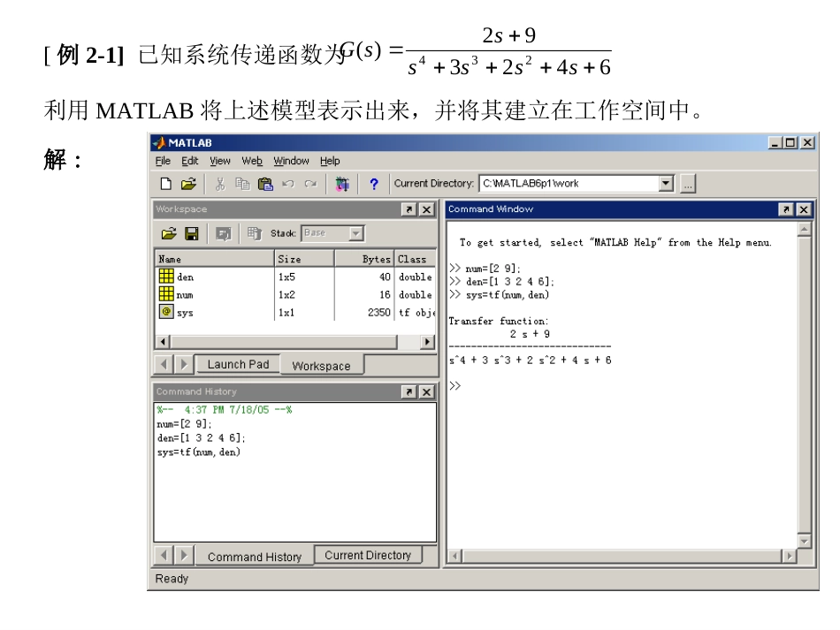Launch Simulink from the toolbar icon
Image resolution: width=840 pixels, height=630 pixels.
coord(342,184)
